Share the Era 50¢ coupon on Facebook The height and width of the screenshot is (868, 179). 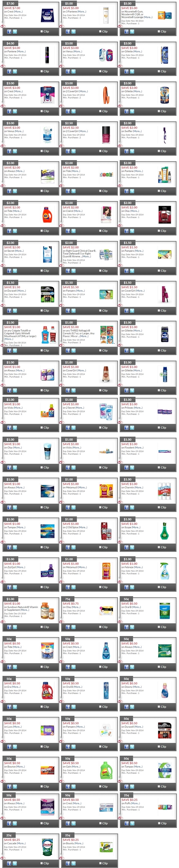coord(9,707)
